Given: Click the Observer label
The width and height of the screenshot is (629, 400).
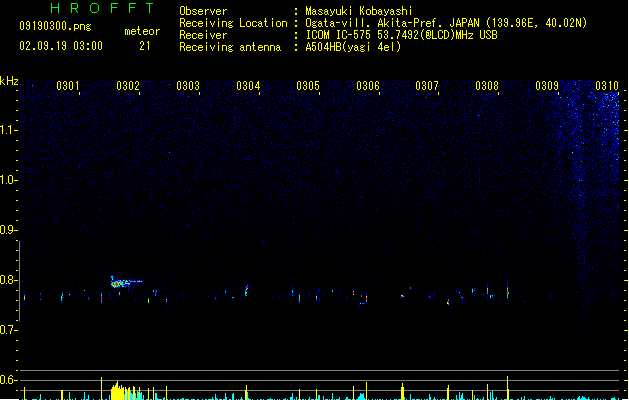Looking at the screenshot, I should pyautogui.click(x=203, y=11).
